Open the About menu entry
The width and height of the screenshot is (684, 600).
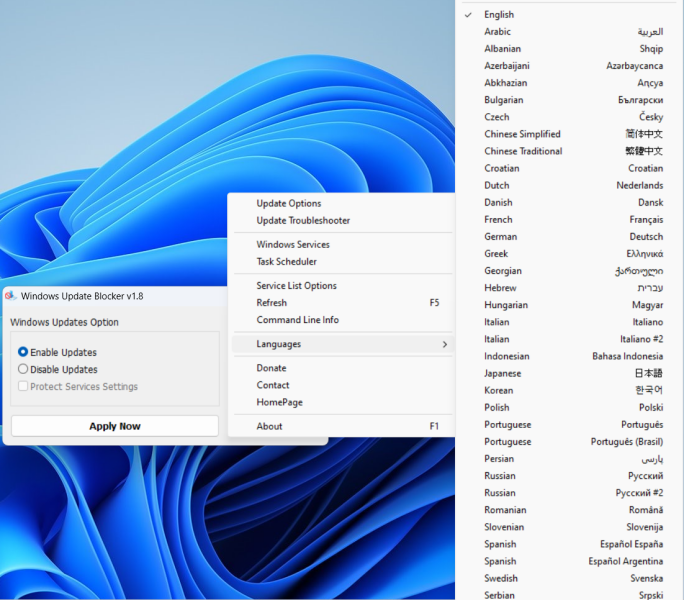tap(342, 426)
